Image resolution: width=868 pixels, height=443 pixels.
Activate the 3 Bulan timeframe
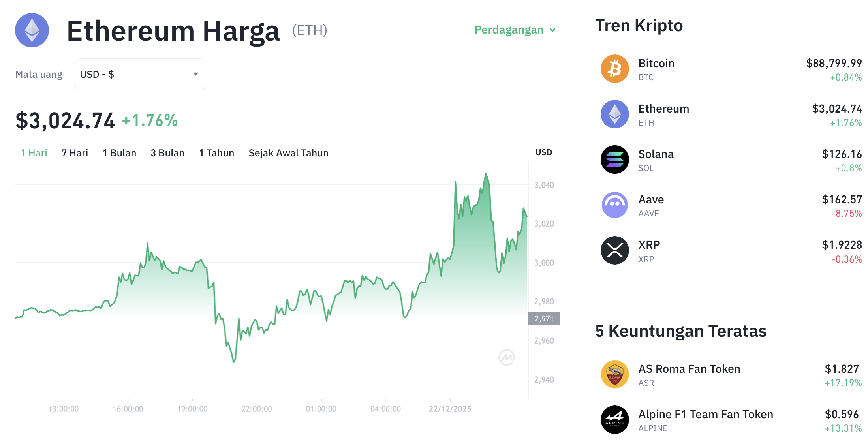pyautogui.click(x=167, y=153)
